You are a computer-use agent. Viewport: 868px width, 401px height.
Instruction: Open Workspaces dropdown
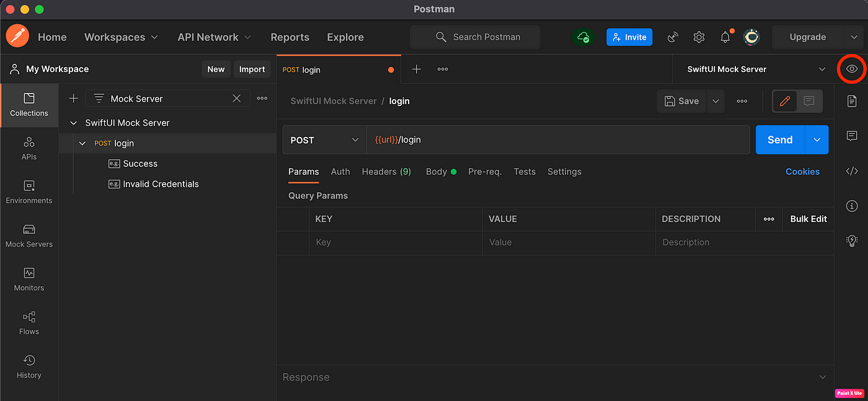[x=122, y=37]
